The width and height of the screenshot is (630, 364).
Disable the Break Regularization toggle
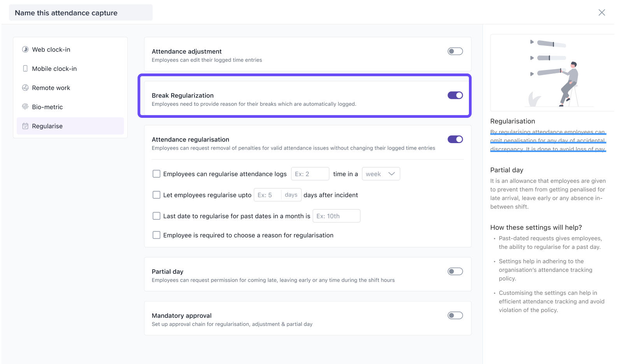455,95
